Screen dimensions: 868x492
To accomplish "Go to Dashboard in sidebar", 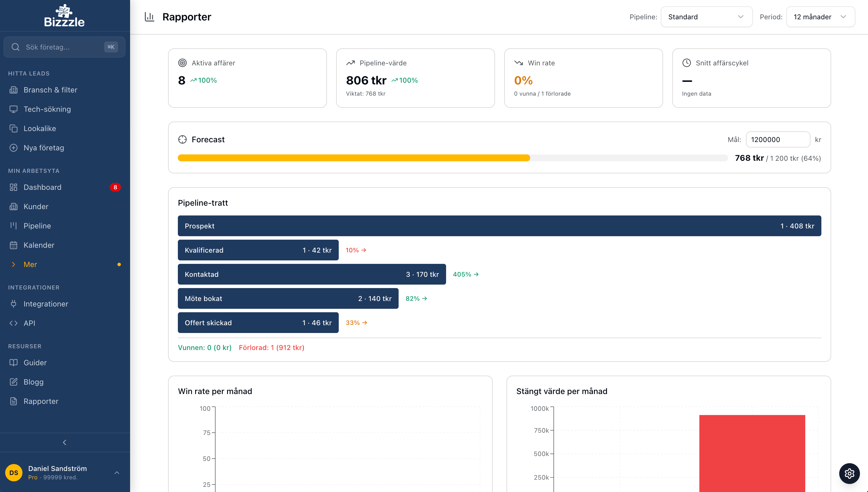I will pos(43,187).
